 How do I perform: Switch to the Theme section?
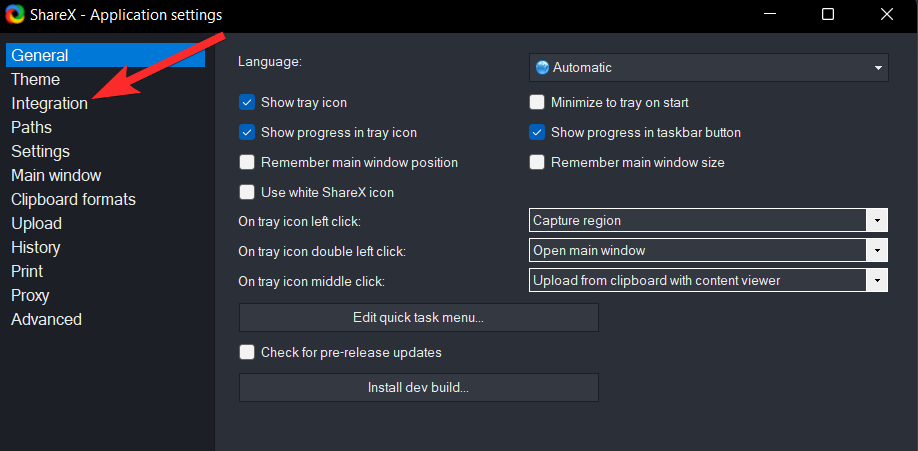[x=35, y=79]
